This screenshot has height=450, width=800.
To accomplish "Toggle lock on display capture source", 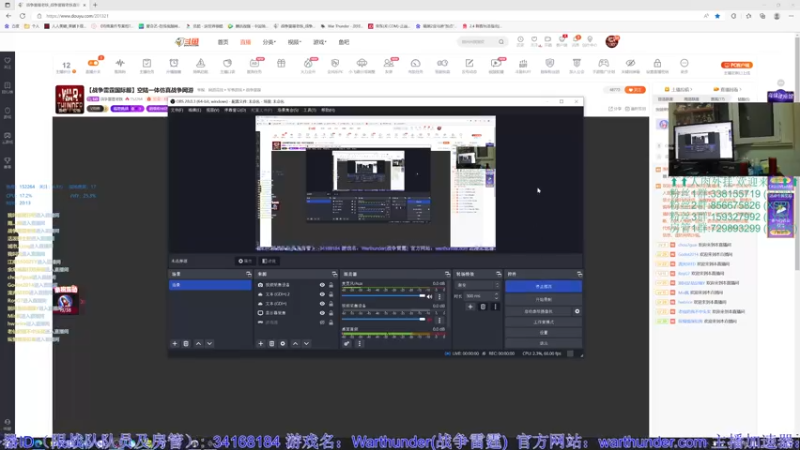I will [331, 313].
